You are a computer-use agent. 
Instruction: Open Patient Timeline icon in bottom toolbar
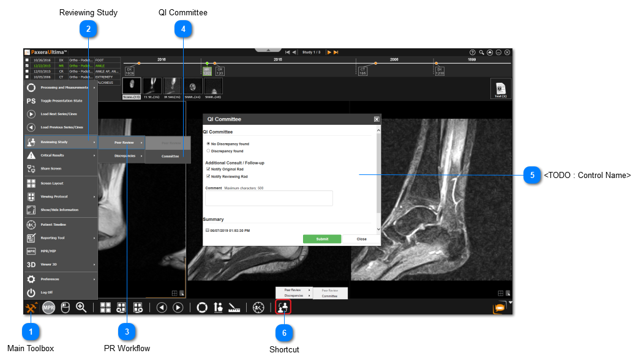point(258,308)
